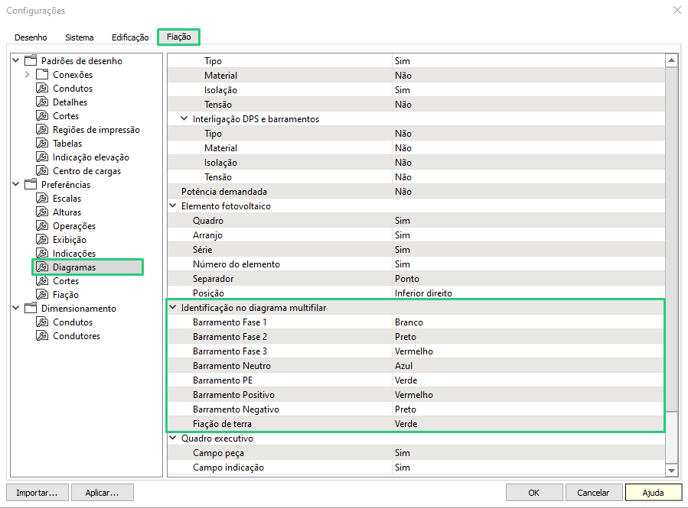Image resolution: width=688 pixels, height=508 pixels.
Task: Collapse the Elemento fotovoltaico section
Action: (x=173, y=206)
